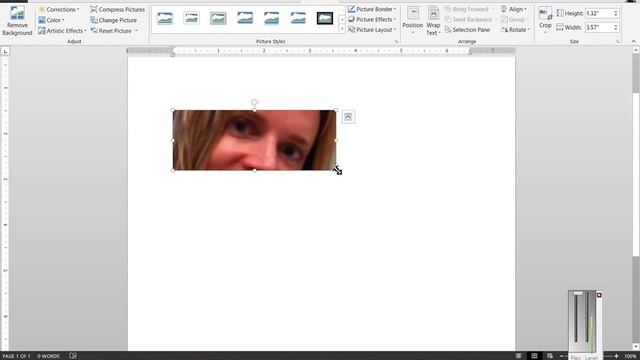The image size is (640, 360).
Task: Open the Size dialog launcher
Action: click(618, 42)
